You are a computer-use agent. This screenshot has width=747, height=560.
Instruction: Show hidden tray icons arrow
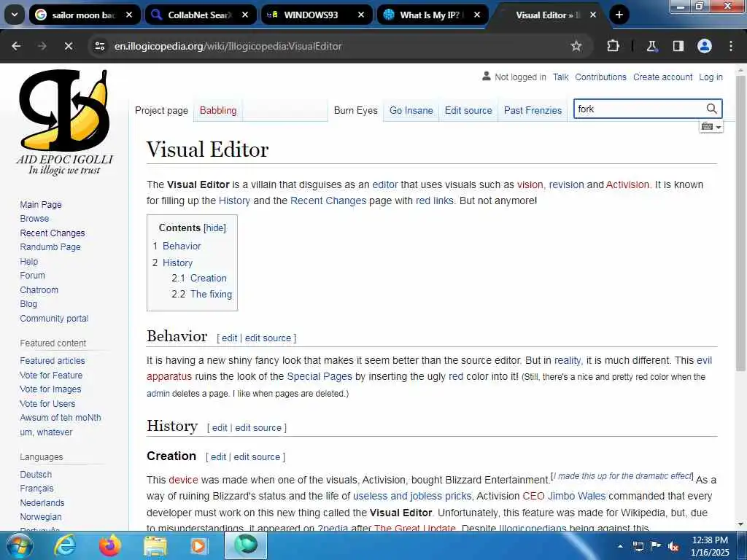(620, 546)
